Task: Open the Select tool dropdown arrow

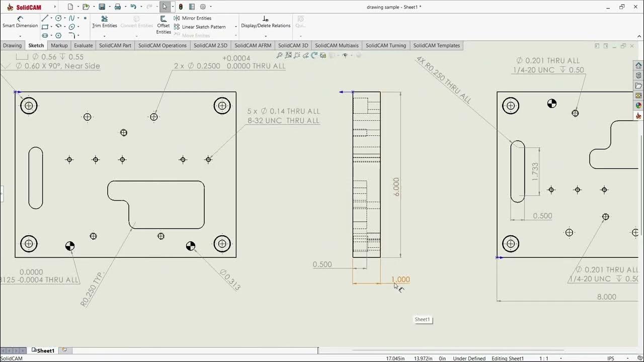Action: point(172,7)
